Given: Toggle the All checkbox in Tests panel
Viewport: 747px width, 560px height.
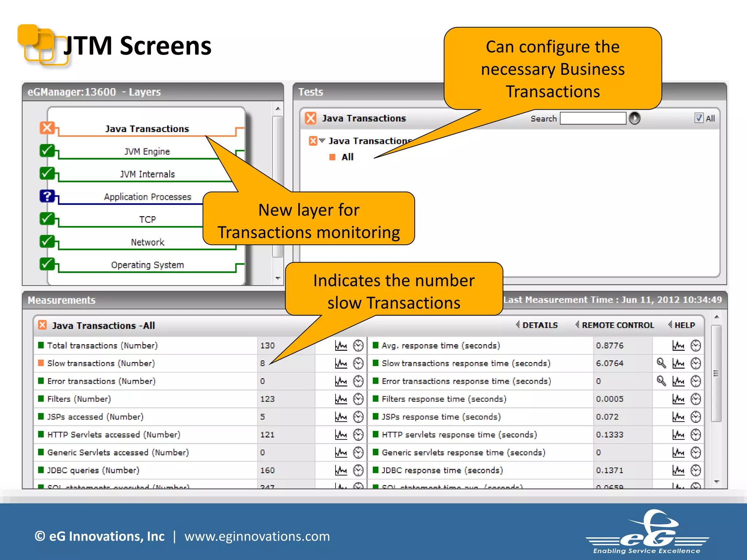Looking at the screenshot, I should [x=698, y=118].
